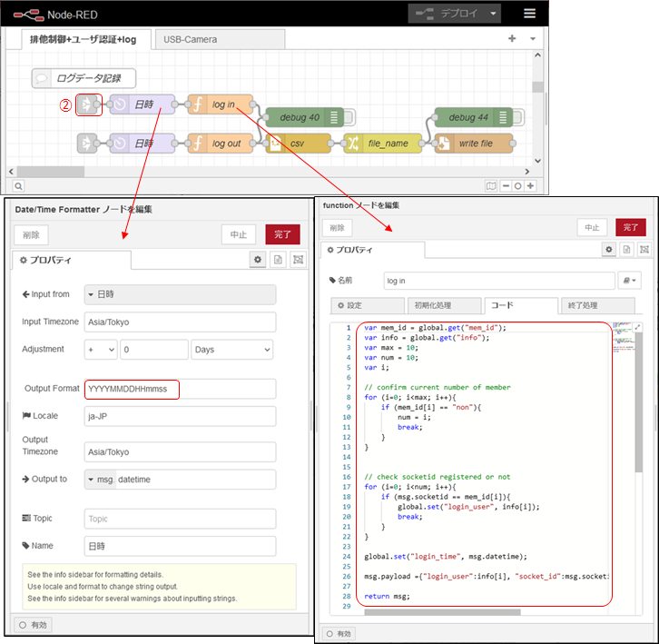Click the canvas zoom-in plus button

(x=530, y=186)
